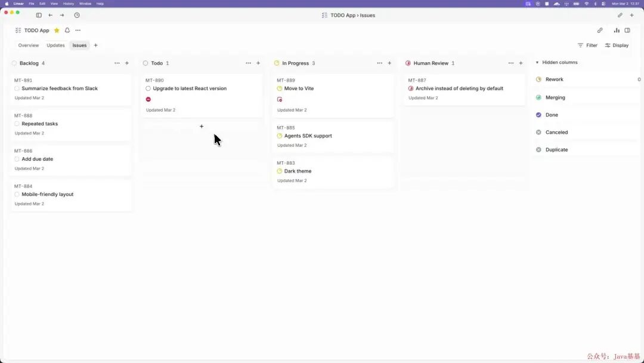Show the hidden Rework column

[555, 79]
